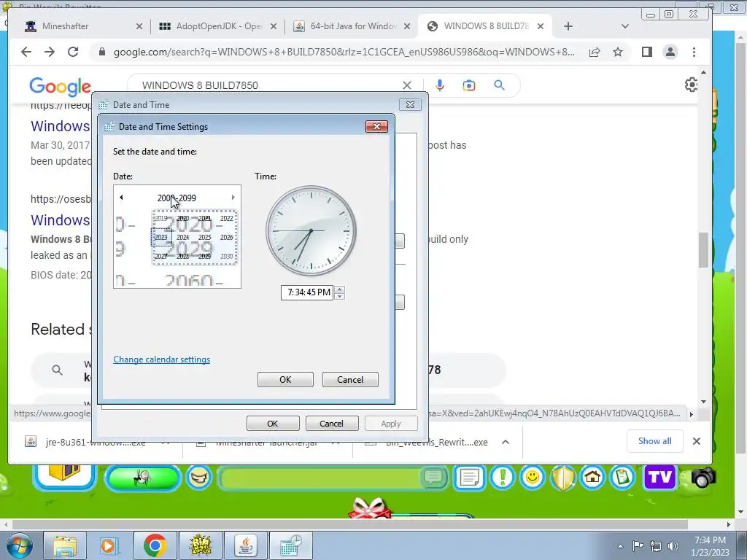Viewport: 747px width, 560px height.
Task: Search by image with camera icon
Action: pyautogui.click(x=469, y=85)
